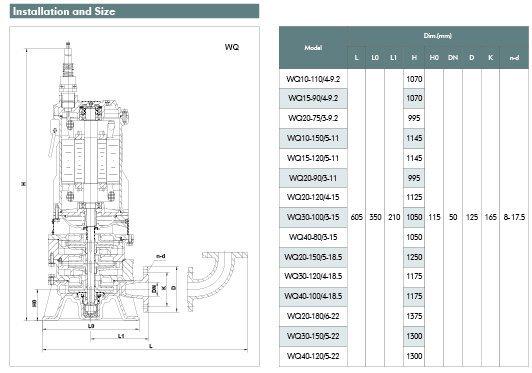Select WQ30-100/3-15 model cell
Screen dimensions: 532x373
[x=313, y=217]
